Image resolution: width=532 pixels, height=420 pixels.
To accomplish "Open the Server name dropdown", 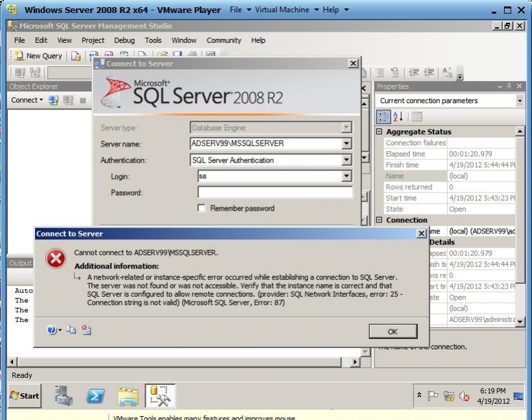I will pyautogui.click(x=346, y=143).
